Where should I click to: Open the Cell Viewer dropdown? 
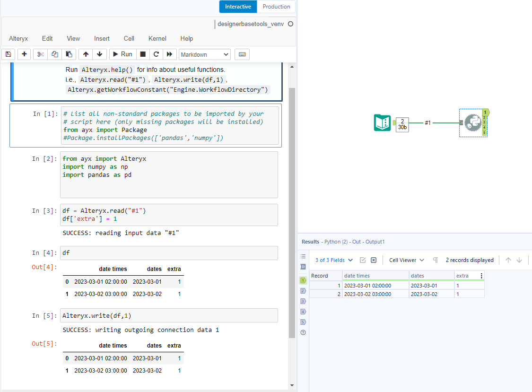(407, 260)
